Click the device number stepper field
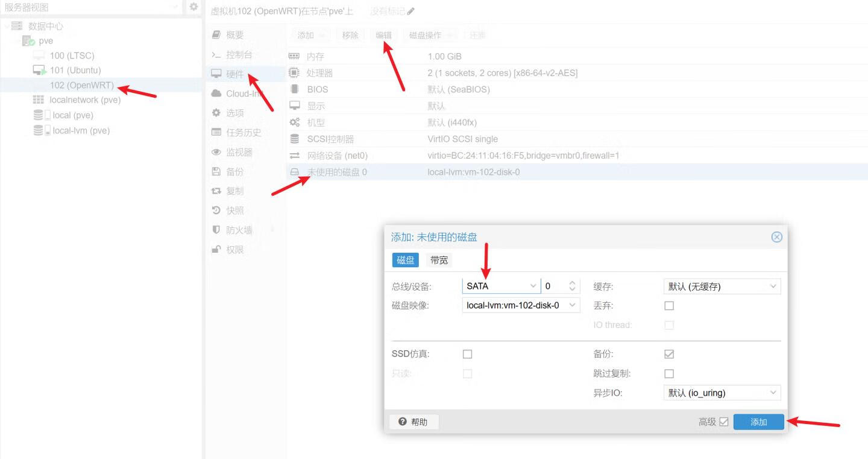 (555, 286)
